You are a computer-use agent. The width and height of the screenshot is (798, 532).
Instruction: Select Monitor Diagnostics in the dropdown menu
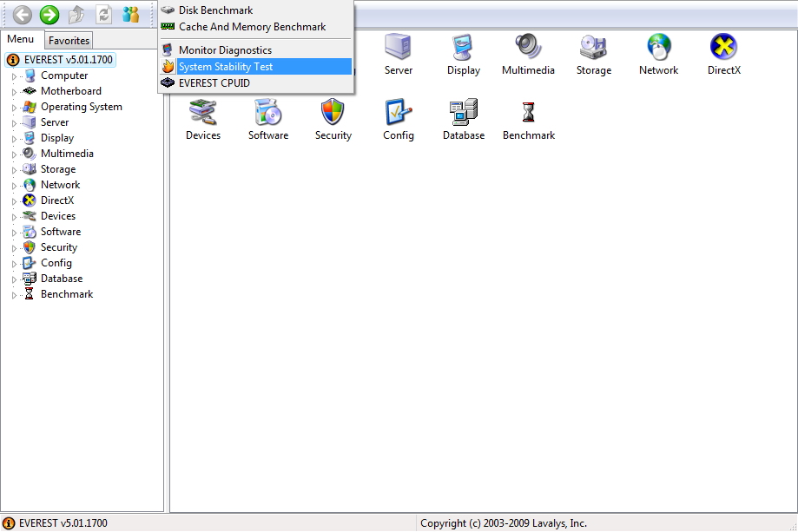point(255,49)
